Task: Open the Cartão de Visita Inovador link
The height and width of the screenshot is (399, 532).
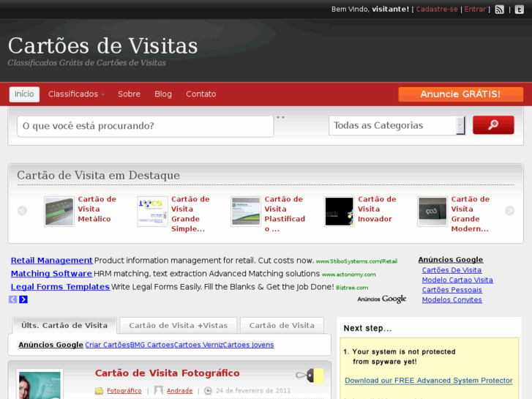Action: [x=377, y=209]
